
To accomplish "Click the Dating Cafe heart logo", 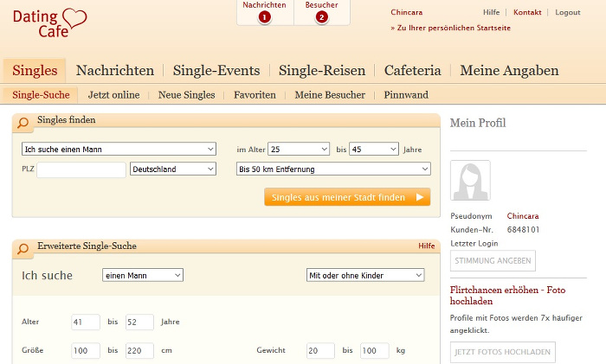I will 50,23.
